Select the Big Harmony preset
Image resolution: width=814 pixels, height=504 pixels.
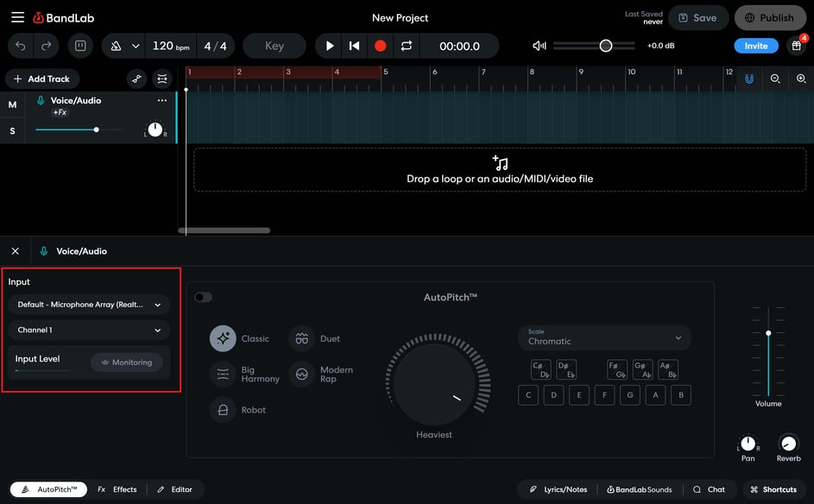point(244,375)
